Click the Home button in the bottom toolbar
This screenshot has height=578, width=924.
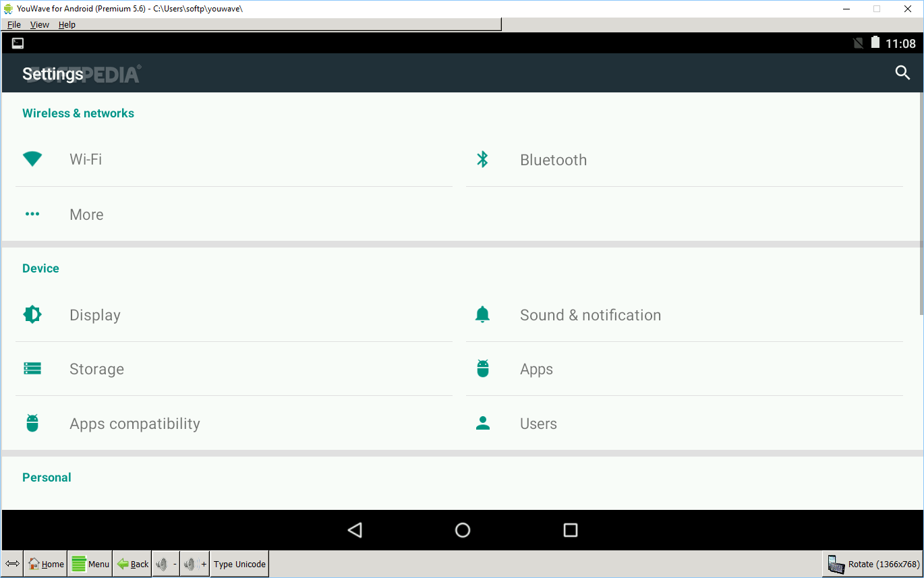pos(46,564)
